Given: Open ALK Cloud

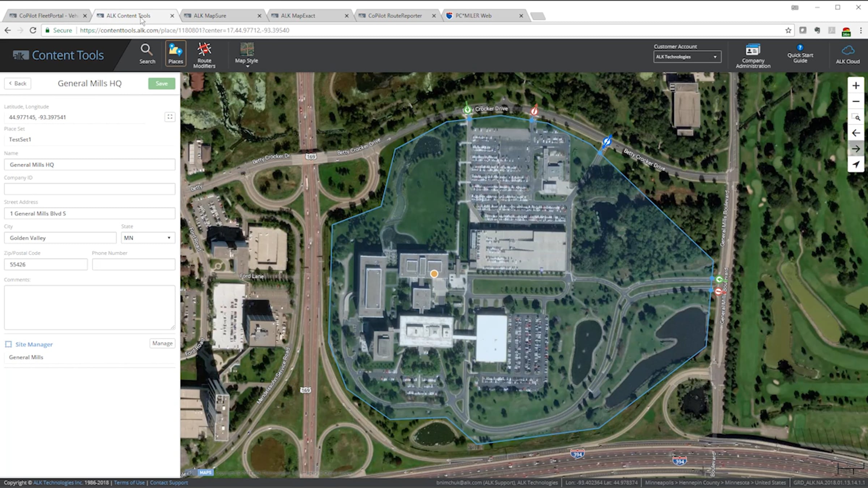Looking at the screenshot, I should point(847,55).
